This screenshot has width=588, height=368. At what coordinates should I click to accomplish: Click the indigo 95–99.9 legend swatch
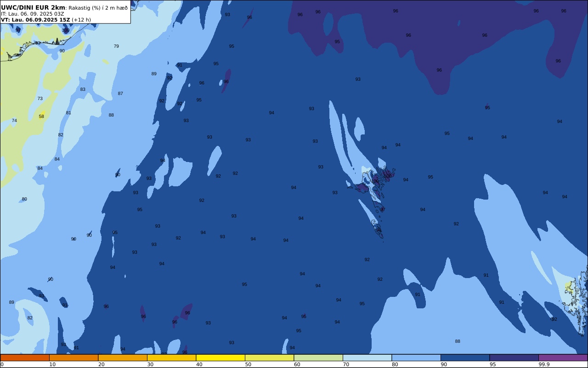click(x=514, y=357)
